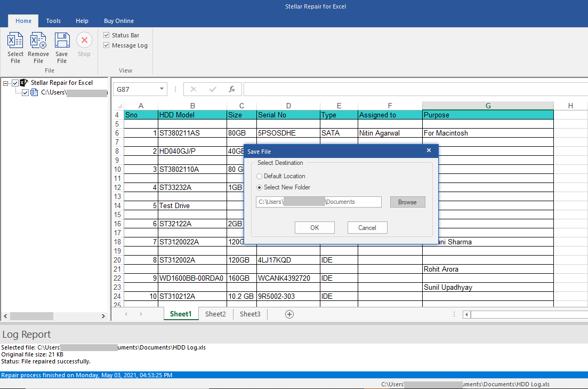588x389 pixels.
Task: Select column B header
Action: pos(192,106)
